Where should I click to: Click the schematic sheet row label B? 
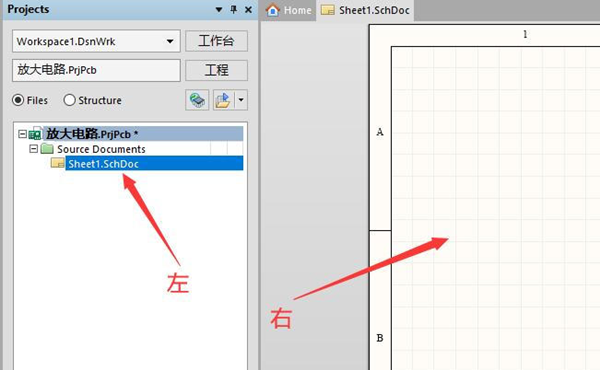[x=380, y=338]
